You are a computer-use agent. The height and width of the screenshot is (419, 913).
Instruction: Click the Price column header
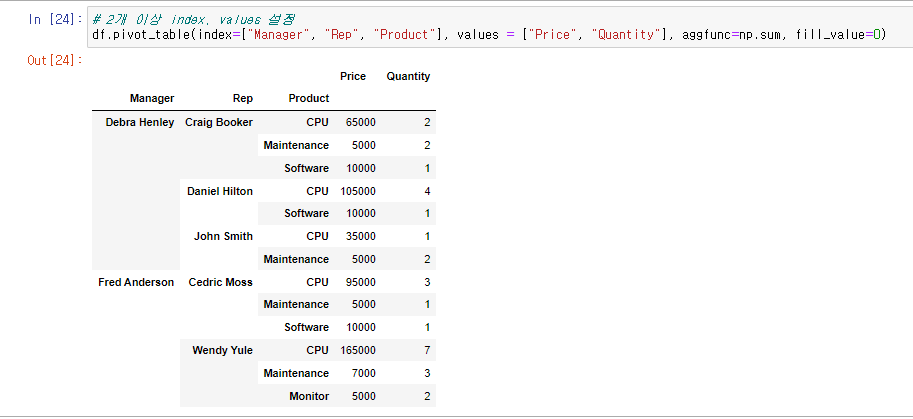(x=353, y=76)
